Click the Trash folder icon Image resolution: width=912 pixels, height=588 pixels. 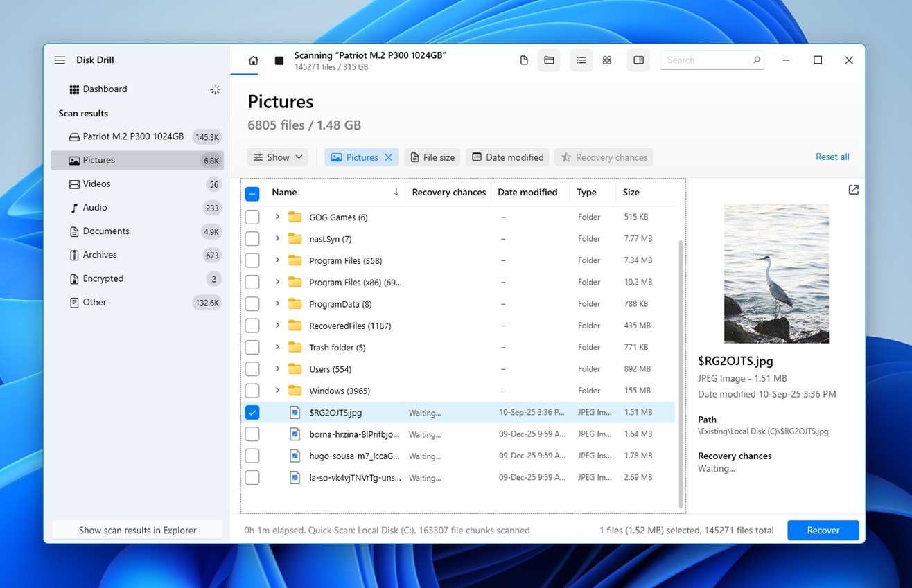coord(295,347)
